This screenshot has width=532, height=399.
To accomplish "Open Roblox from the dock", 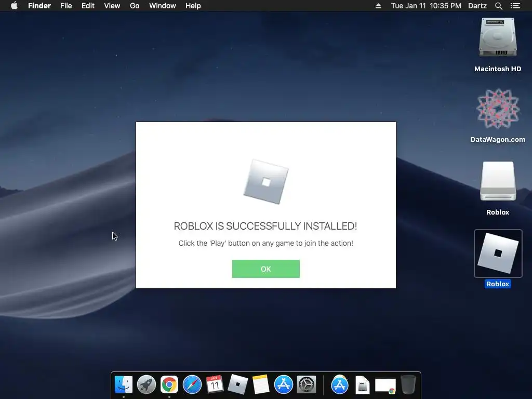I will click(x=237, y=385).
